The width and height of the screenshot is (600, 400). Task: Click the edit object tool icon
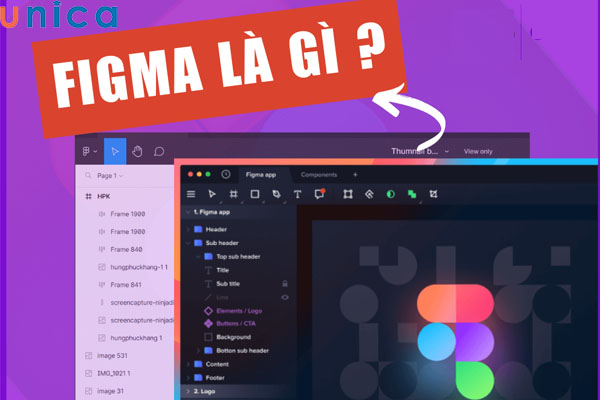point(348,194)
